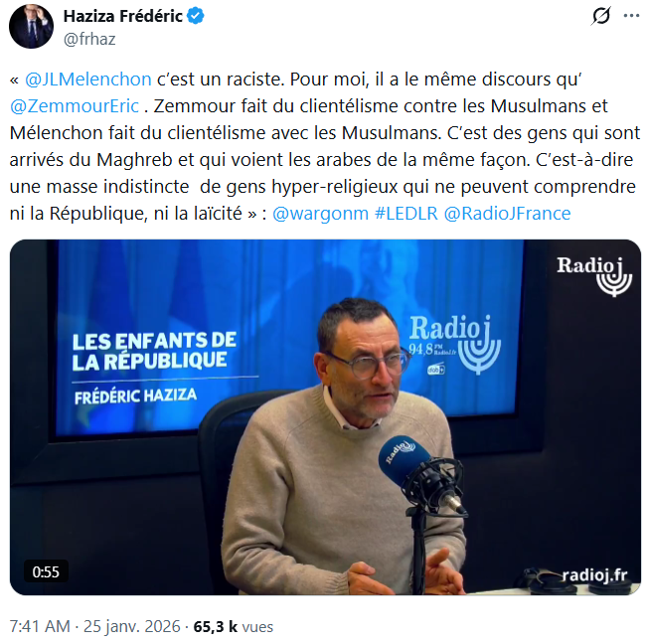Select the #LEDLR hashtag
This screenshot has height=644, width=647.
click(406, 214)
